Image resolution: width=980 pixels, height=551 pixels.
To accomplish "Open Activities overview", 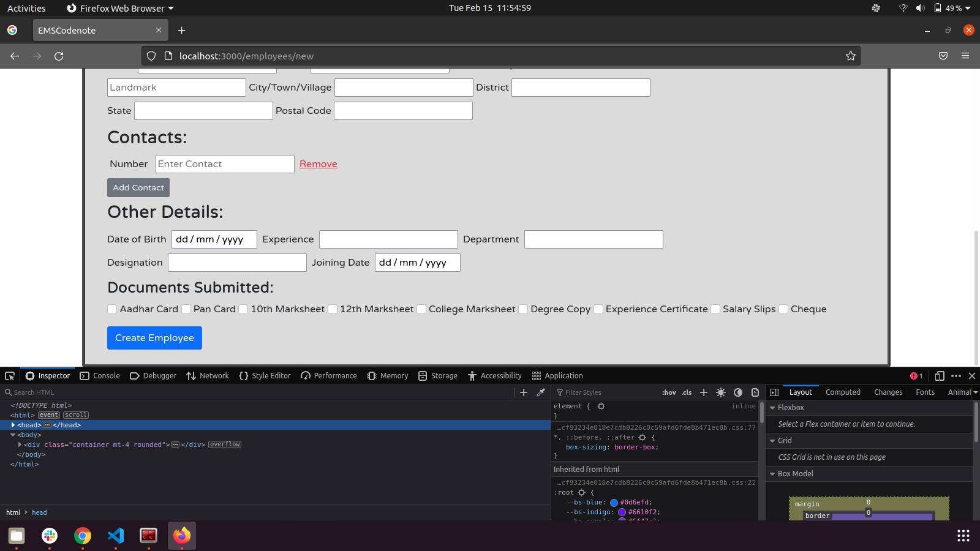I will point(26,8).
